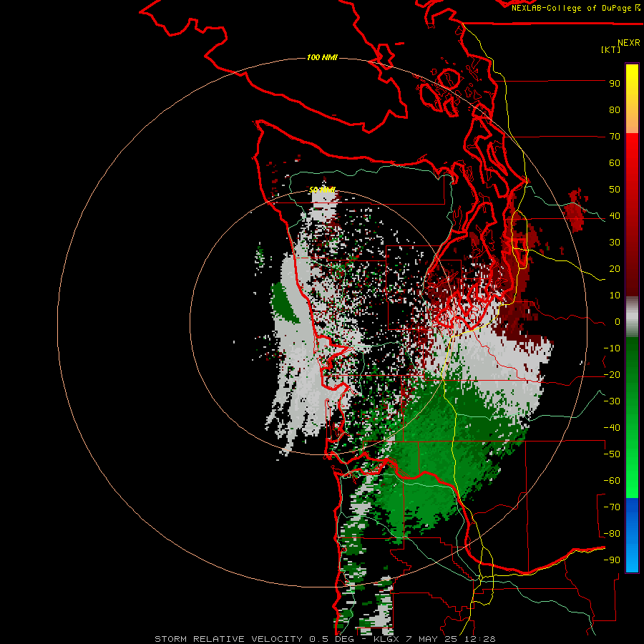
Task: Click the -30 value on the velocity scale
Action: [x=612, y=401]
